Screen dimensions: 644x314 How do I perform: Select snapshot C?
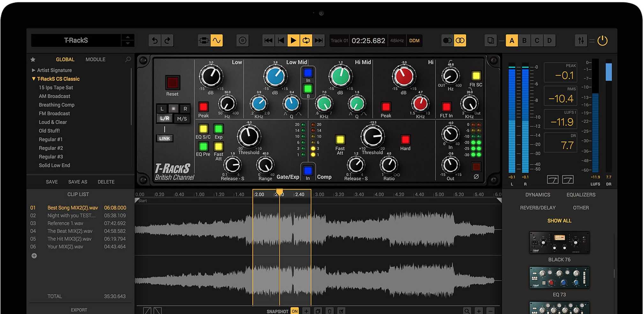pos(537,41)
